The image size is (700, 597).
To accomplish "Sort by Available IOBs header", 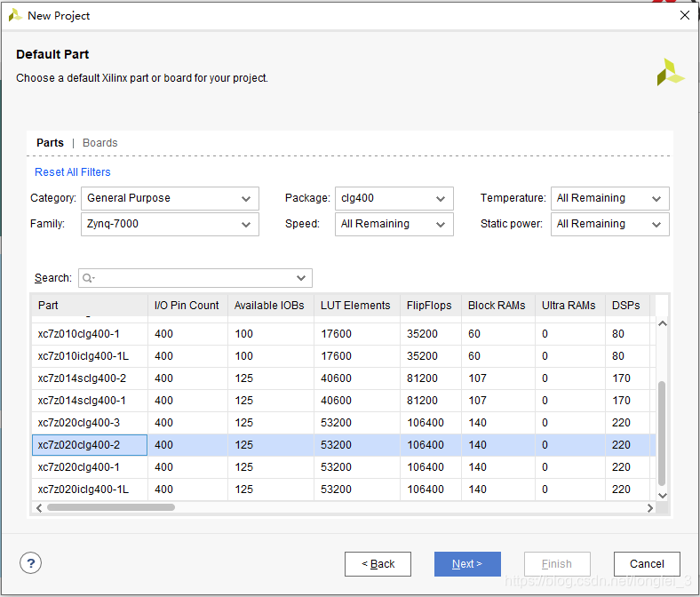I will 271,306.
